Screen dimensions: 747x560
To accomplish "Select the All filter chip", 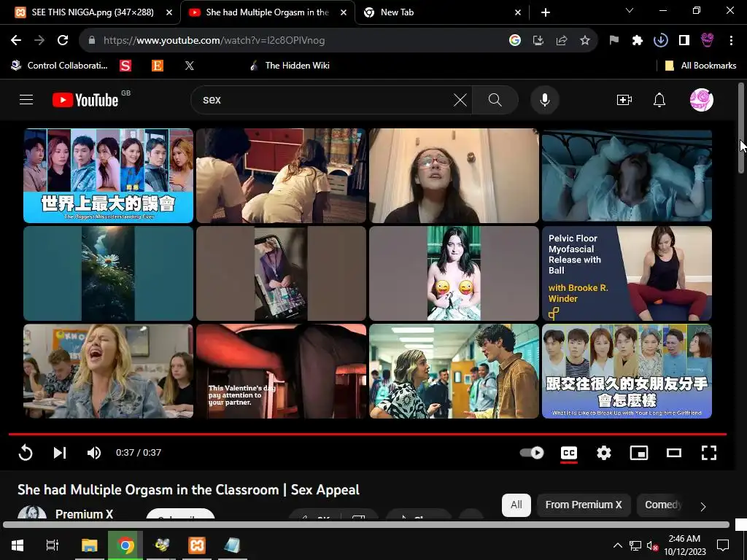I will (x=516, y=505).
